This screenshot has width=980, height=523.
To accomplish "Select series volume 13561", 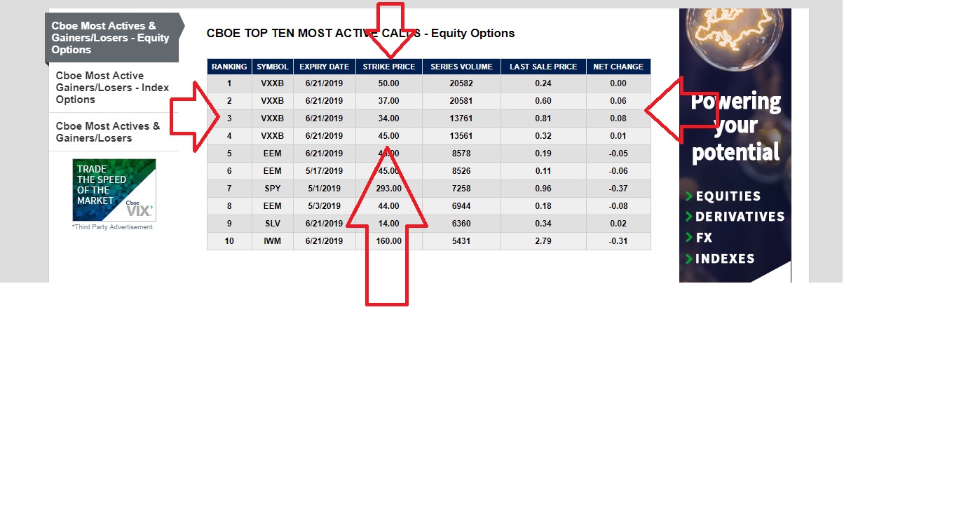I will coord(461,136).
